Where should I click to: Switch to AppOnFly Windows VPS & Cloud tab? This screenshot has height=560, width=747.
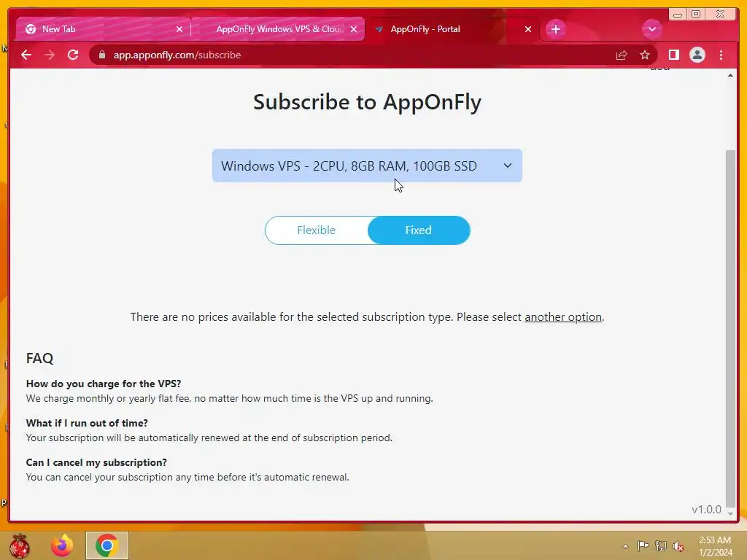point(277,29)
